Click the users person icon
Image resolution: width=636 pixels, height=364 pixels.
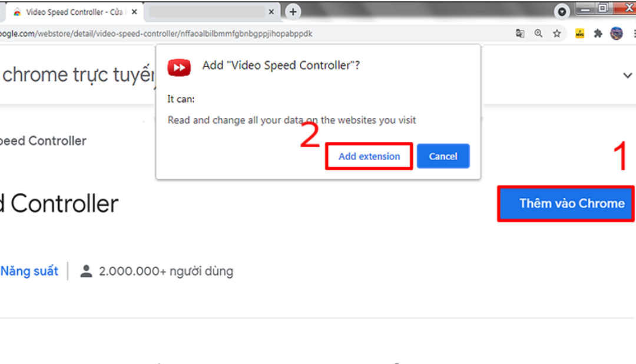[x=86, y=271]
